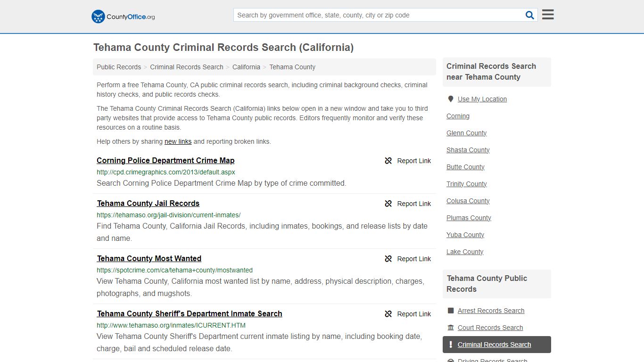Visit the tehamaso.org ICURRENT.HTM URL
Image resolution: width=644 pixels, height=362 pixels.
[x=171, y=325]
